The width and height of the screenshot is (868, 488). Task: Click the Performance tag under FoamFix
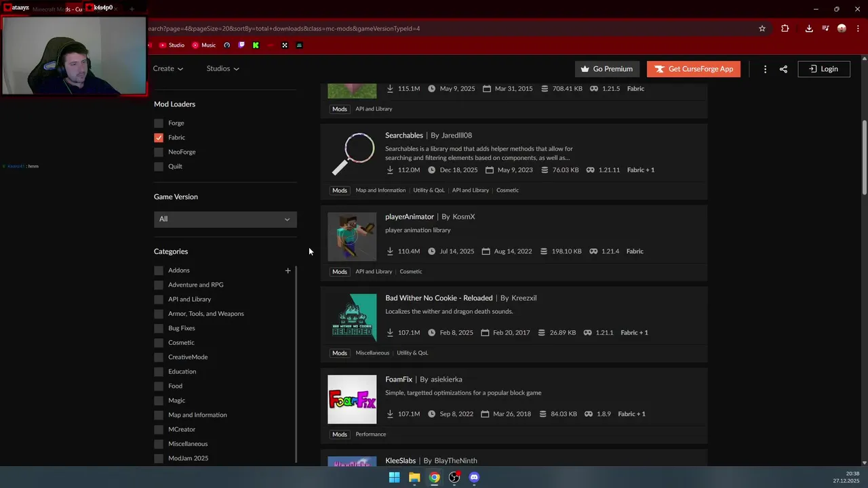pyautogui.click(x=371, y=434)
